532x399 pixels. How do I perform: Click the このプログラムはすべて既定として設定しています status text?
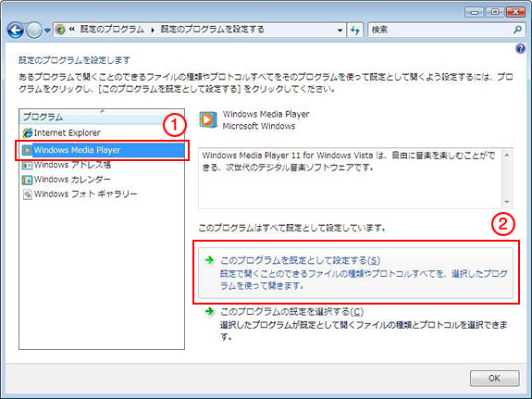[292, 228]
